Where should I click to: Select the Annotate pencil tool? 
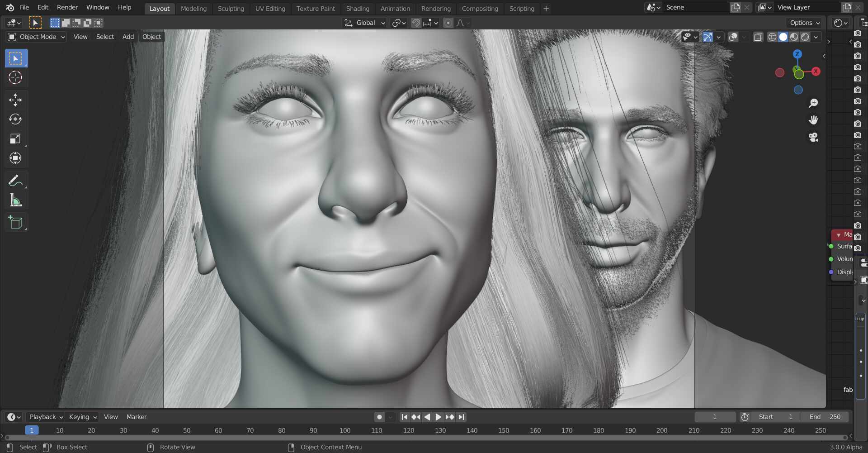point(15,181)
